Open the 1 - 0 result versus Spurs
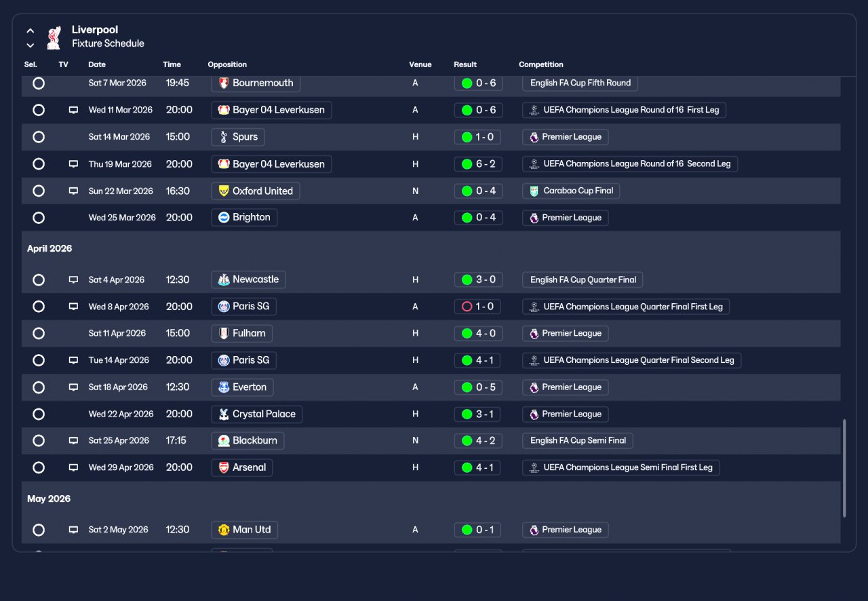 coord(478,137)
